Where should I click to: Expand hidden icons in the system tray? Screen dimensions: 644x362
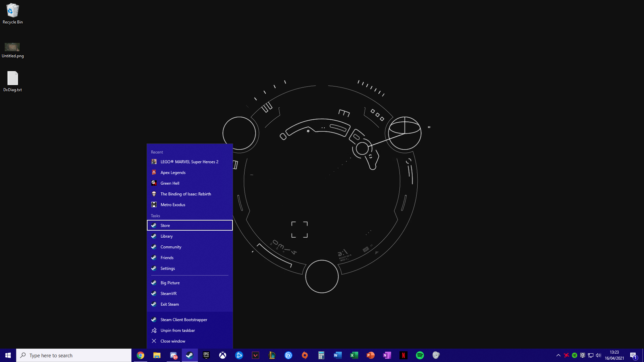(x=558, y=355)
